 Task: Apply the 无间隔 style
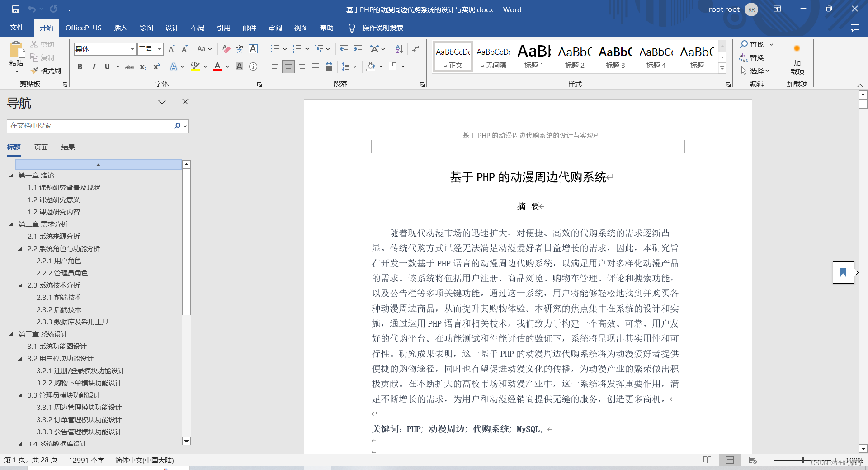coord(493,57)
